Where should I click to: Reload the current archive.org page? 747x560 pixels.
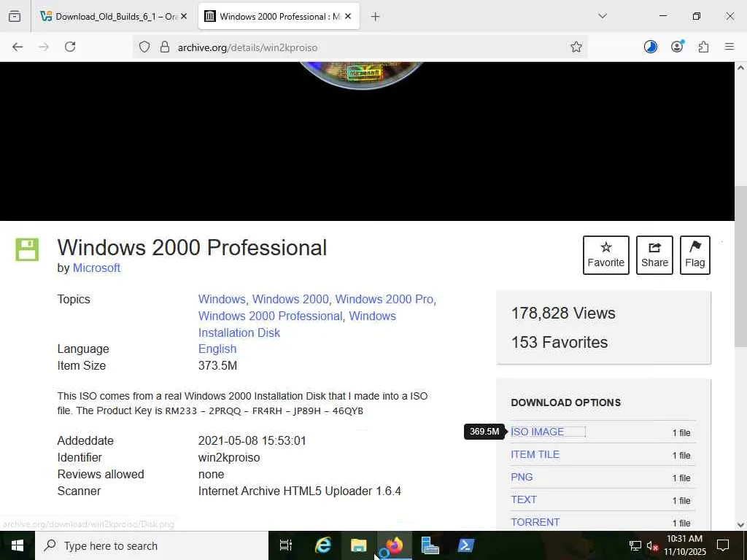click(x=70, y=47)
